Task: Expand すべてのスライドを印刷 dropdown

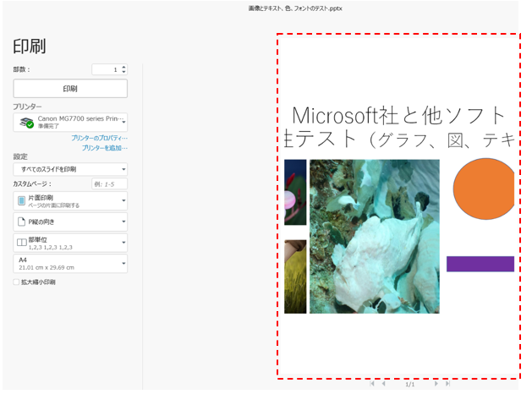Action: 70,169
